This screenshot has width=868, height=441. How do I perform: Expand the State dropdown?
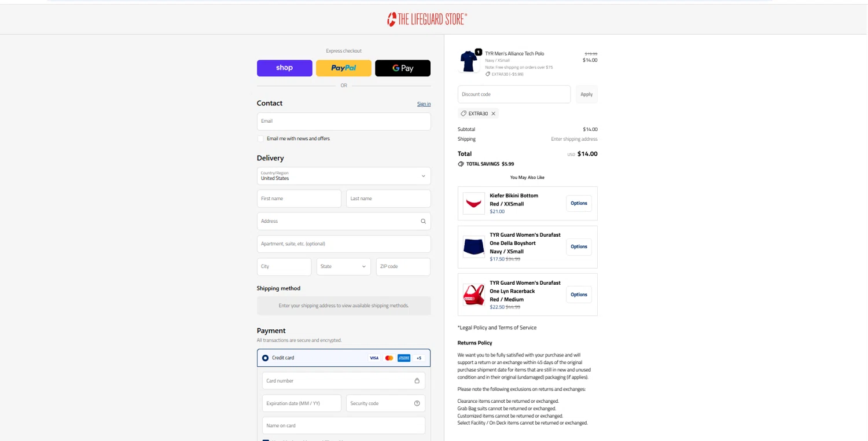pyautogui.click(x=344, y=266)
